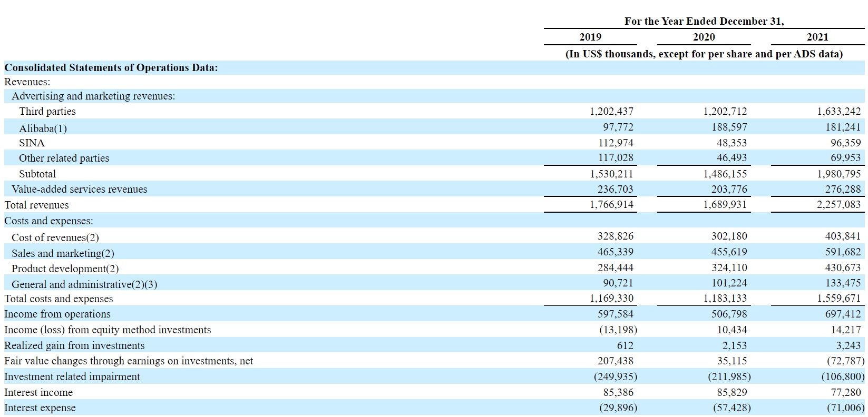Viewport: 868px width, 417px height.
Task: Select the Interest expense 2021 value
Action: coord(845,408)
